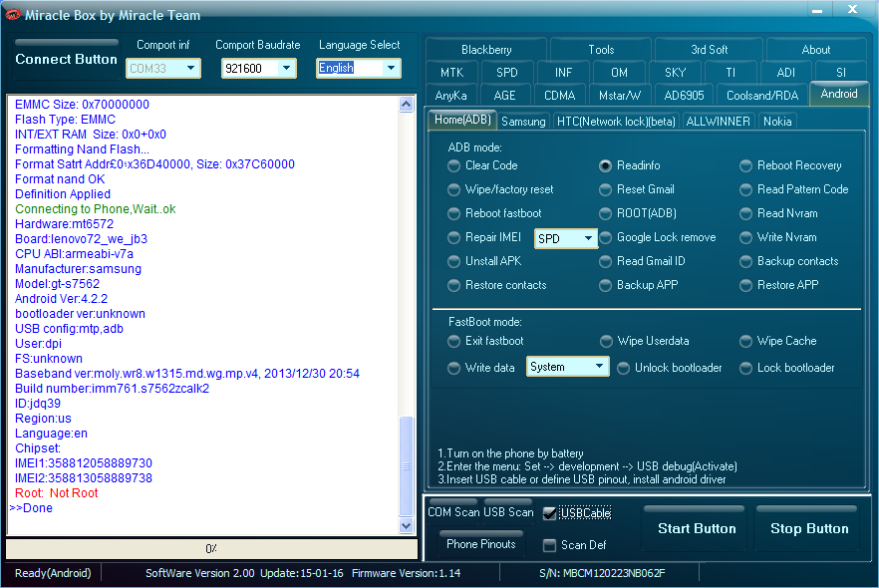This screenshot has width=879, height=588.
Task: Click the Stop Button
Action: pyautogui.click(x=809, y=528)
